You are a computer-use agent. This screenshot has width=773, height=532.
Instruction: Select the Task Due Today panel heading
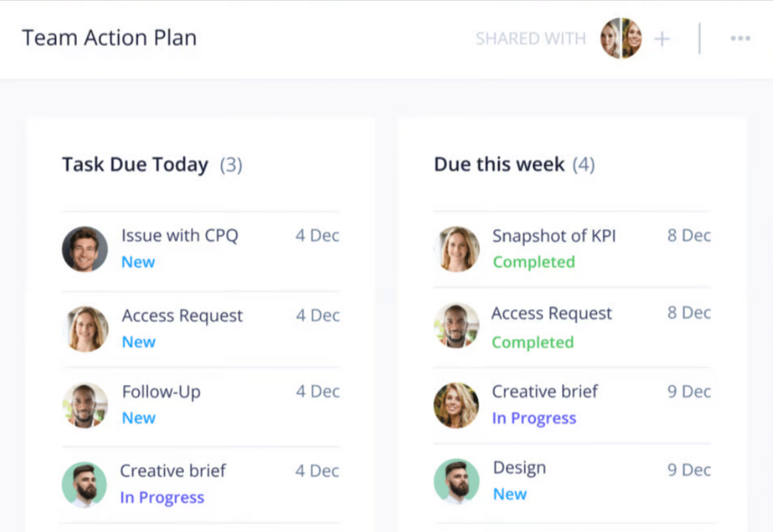click(x=135, y=165)
